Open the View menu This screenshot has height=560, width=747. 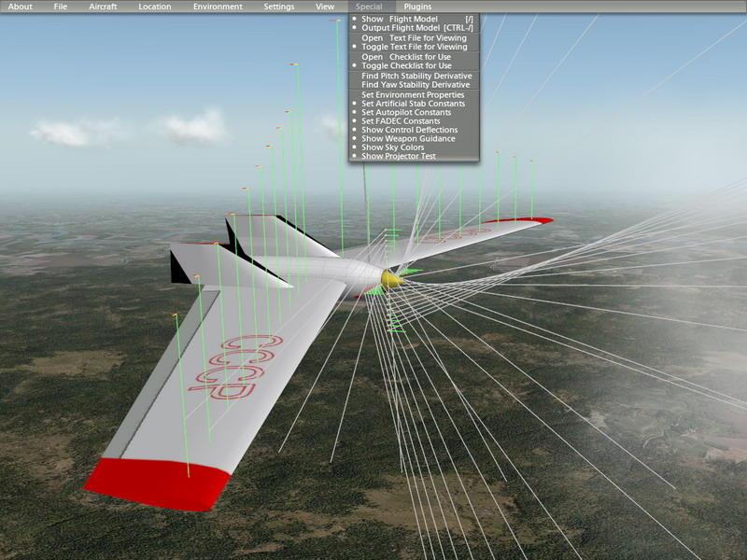coord(325,7)
